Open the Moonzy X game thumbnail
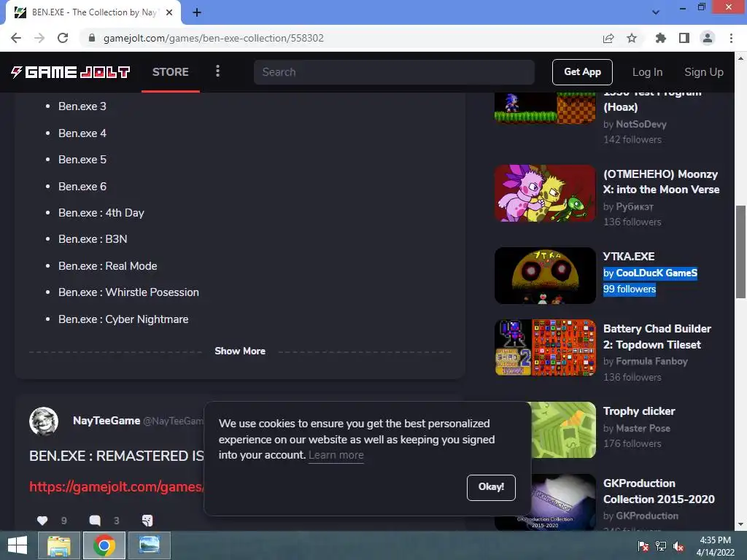Viewport: 747px width, 560px height. point(545,193)
